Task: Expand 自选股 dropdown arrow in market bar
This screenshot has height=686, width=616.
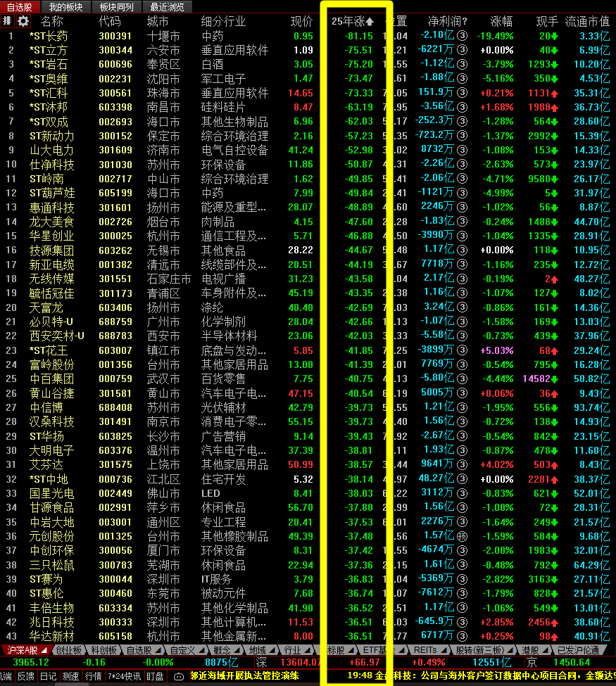Action: (157, 651)
